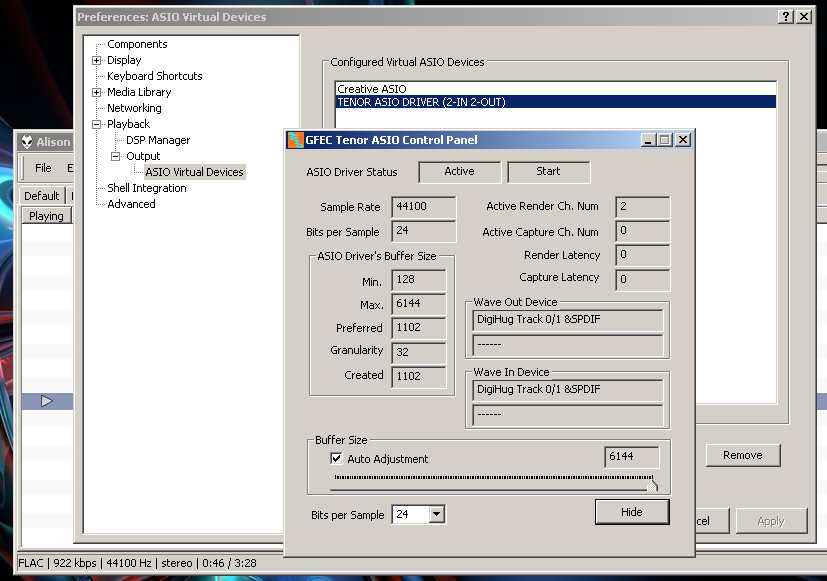
Task: Click the Active driver status button
Action: (x=459, y=171)
